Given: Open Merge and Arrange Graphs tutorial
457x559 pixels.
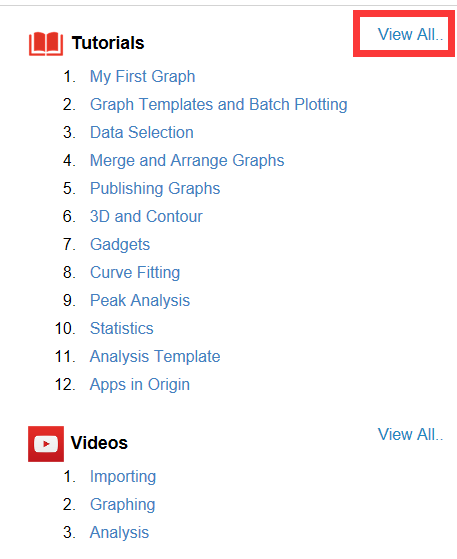Looking at the screenshot, I should tap(187, 160).
